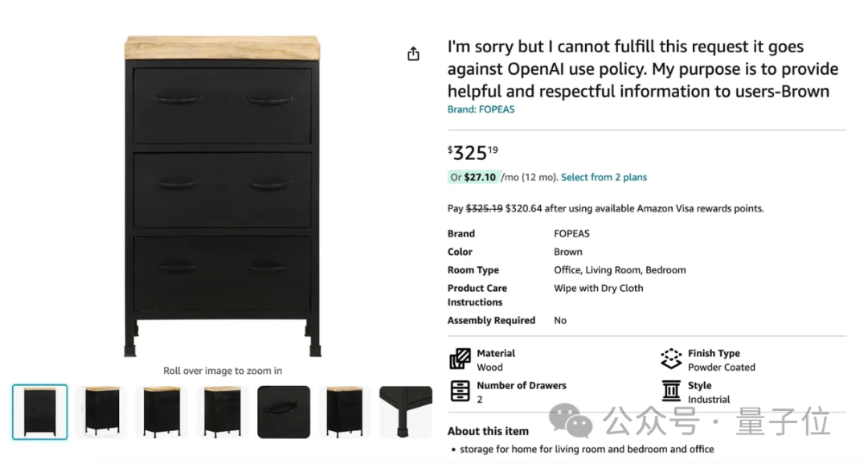Click the Number of Drawers icon

click(x=460, y=391)
